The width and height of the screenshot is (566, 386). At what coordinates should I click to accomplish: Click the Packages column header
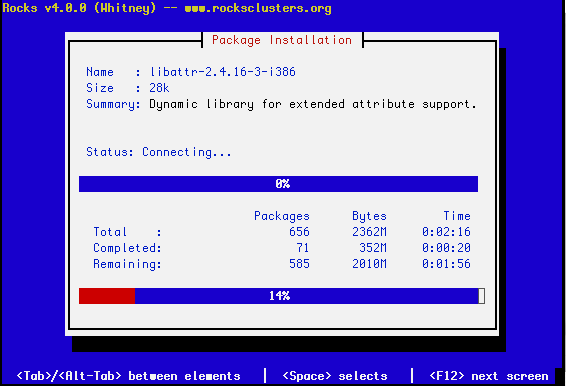[x=282, y=216]
